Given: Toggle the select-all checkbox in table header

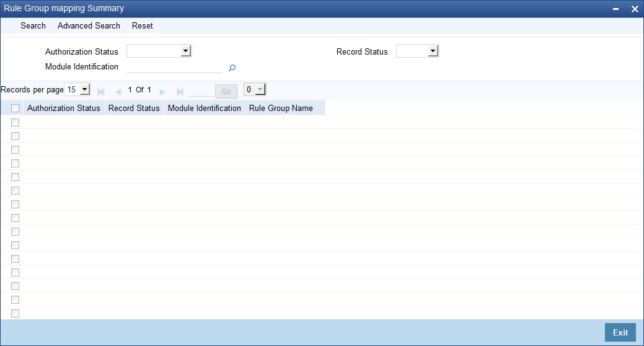Looking at the screenshot, I should point(15,108).
